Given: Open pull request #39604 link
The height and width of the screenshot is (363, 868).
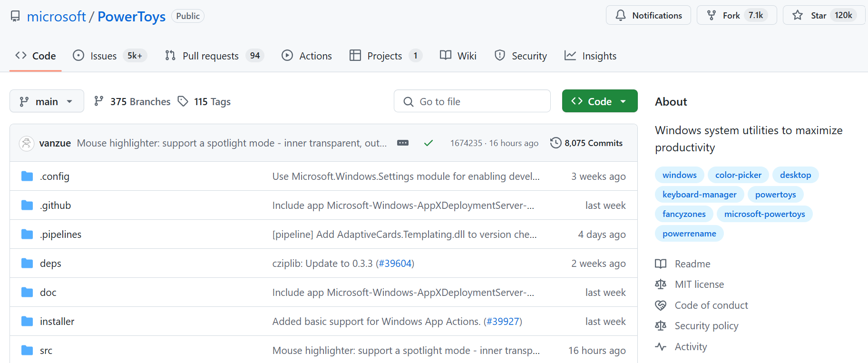Looking at the screenshot, I should 395,264.
